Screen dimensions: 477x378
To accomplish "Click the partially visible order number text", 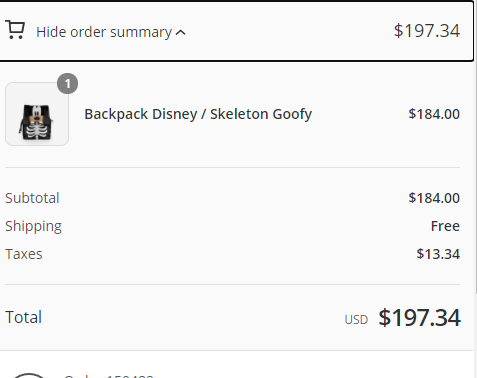I will point(109,376).
